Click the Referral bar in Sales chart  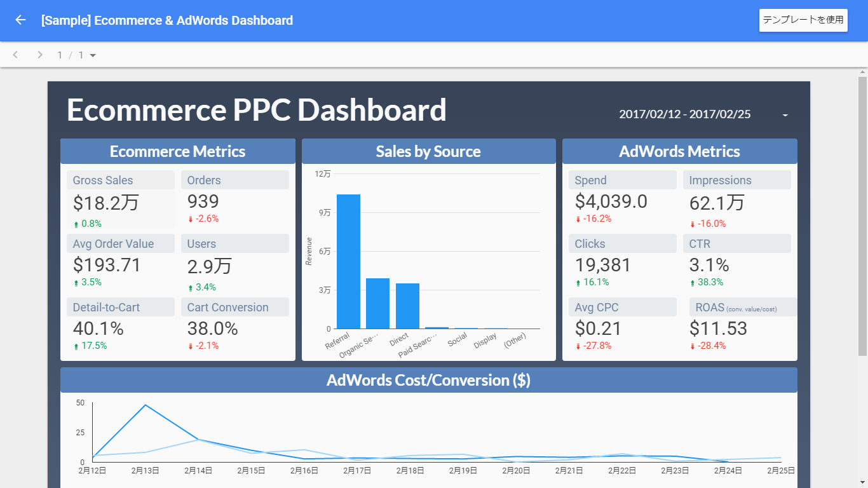348,261
